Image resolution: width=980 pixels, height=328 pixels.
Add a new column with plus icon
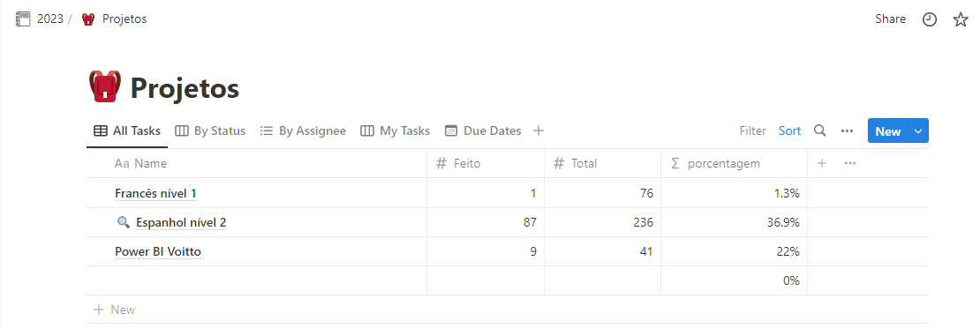[822, 163]
